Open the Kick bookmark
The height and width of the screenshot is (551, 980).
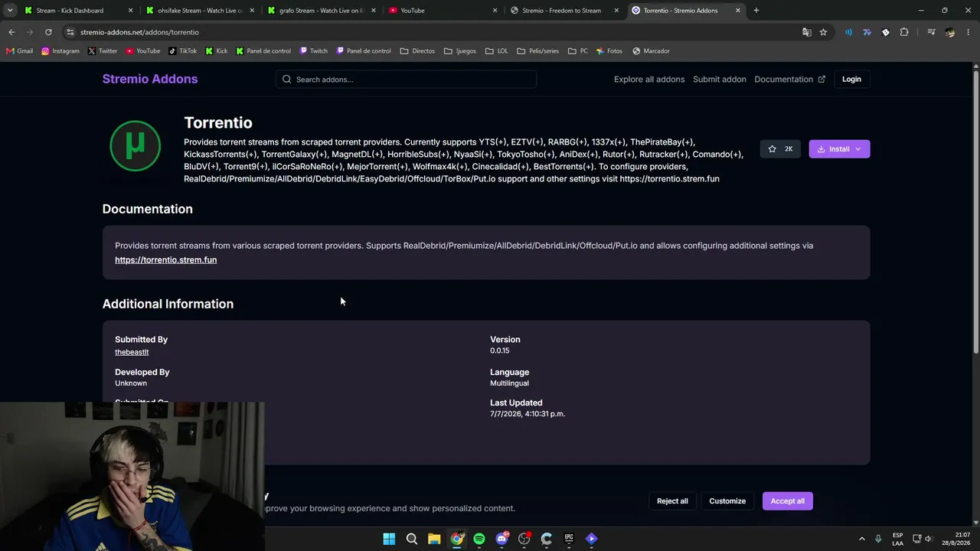coord(217,51)
